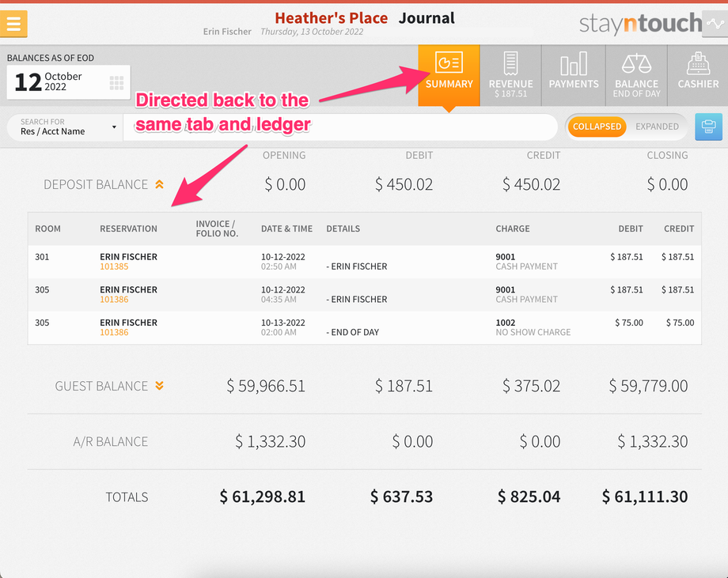This screenshot has width=728, height=578.
Task: Click the 9001 Cash Payment charge at 02:50 AM
Action: (526, 262)
